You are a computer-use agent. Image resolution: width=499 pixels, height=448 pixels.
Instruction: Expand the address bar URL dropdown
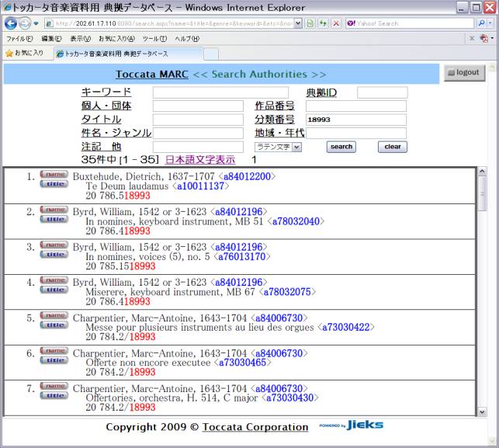click(x=298, y=23)
